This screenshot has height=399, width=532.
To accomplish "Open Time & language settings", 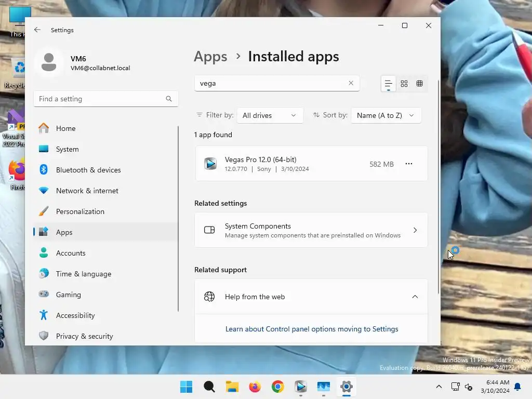I will coord(105,274).
